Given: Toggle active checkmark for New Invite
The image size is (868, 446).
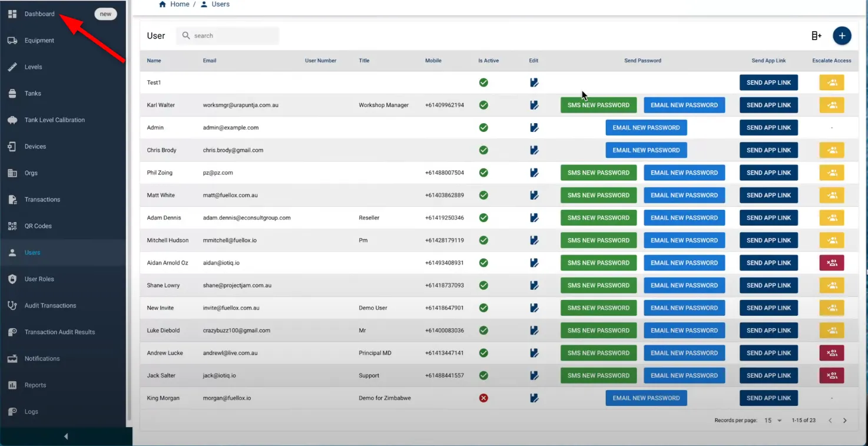Looking at the screenshot, I should click(x=483, y=308).
